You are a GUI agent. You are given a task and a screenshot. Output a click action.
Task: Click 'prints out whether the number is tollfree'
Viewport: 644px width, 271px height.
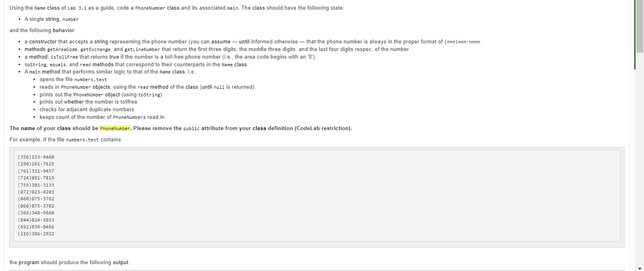(88, 102)
